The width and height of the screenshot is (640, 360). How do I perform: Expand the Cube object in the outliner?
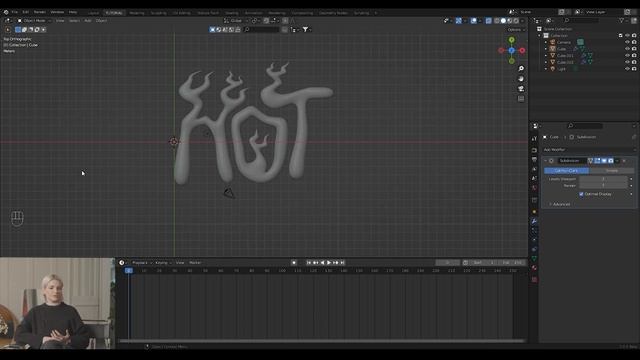tap(546, 49)
